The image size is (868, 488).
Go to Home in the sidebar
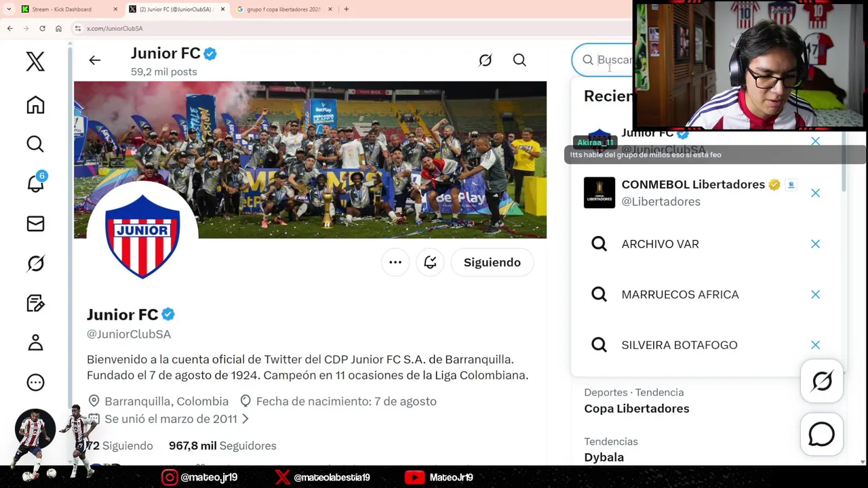point(35,104)
